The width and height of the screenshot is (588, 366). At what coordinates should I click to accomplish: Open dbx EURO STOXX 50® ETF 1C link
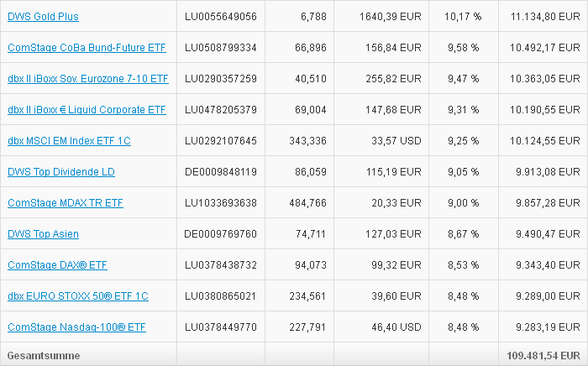(78, 296)
